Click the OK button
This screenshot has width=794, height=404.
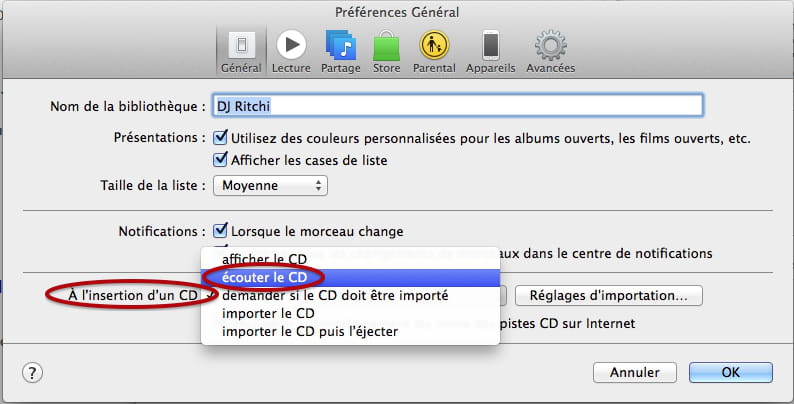click(x=731, y=373)
